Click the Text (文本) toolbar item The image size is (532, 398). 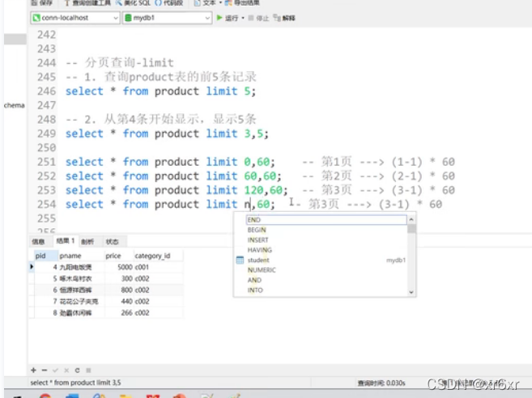[x=205, y=2]
